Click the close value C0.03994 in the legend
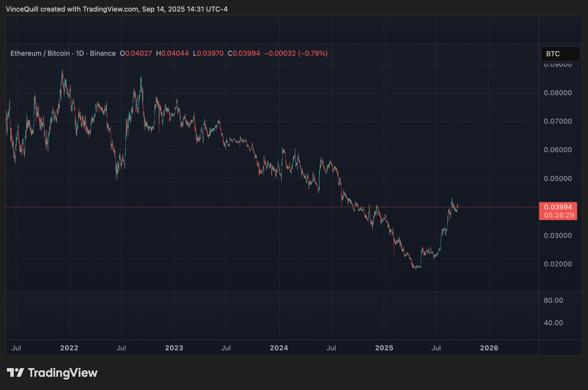The width and height of the screenshot is (588, 390). point(244,53)
